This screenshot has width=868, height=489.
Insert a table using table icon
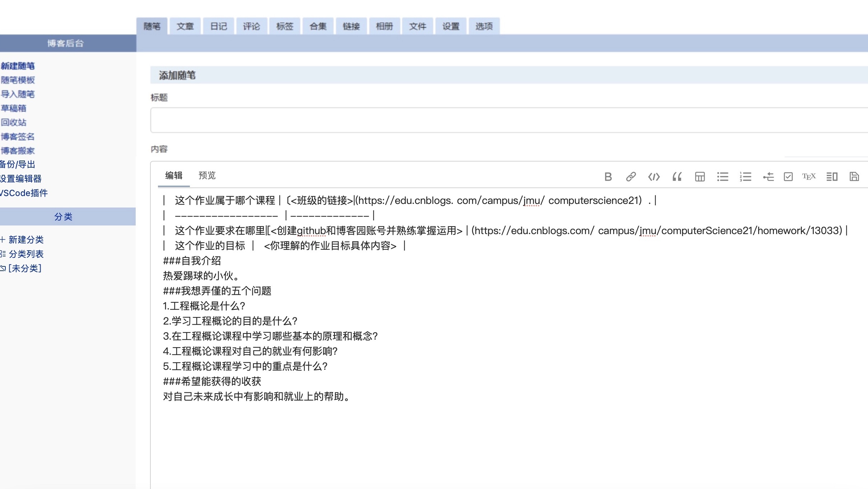click(700, 177)
